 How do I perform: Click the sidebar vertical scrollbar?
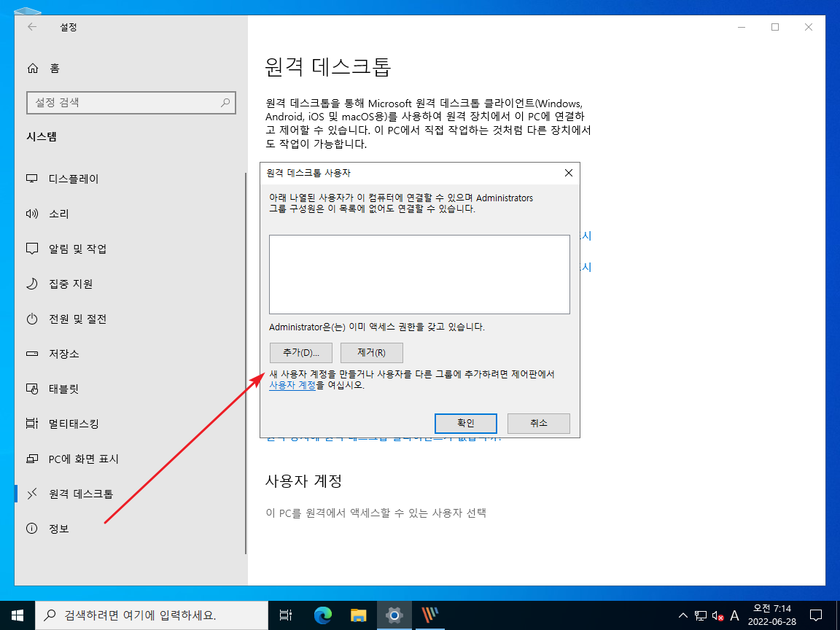point(245,363)
